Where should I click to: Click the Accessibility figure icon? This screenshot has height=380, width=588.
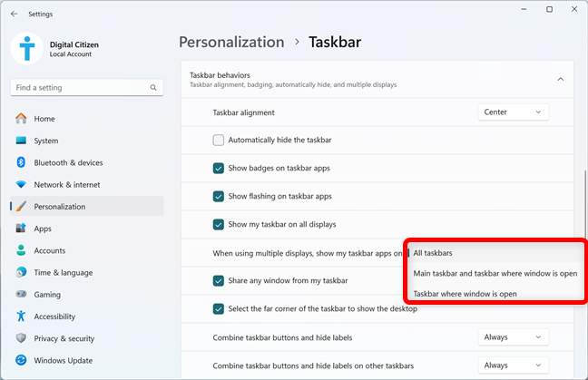21,317
